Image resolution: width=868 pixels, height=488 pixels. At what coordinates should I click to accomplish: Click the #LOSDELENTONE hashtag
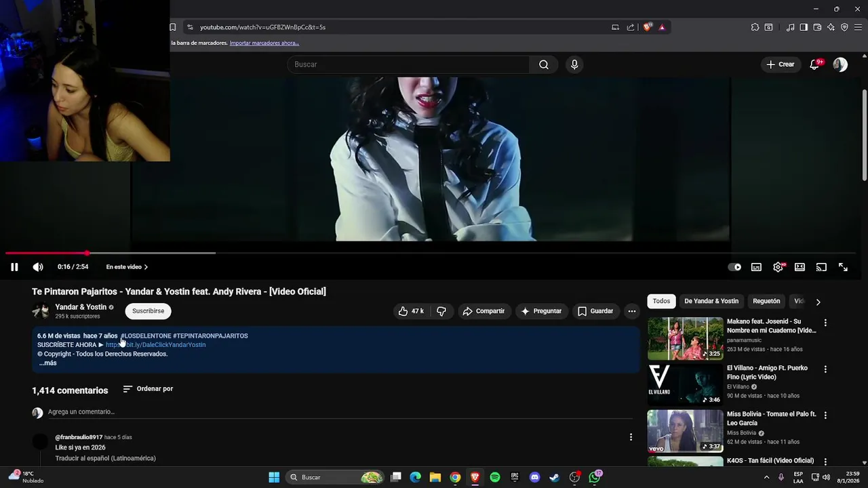point(146,336)
